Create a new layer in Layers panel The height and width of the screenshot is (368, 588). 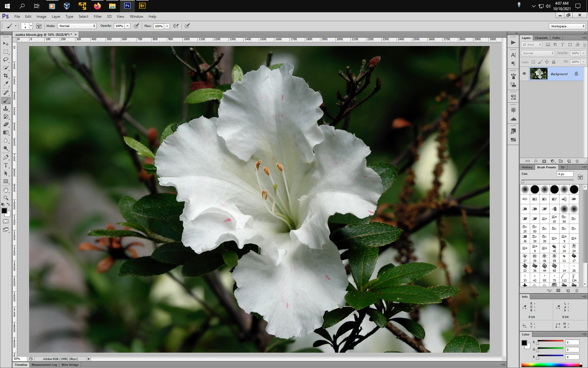pyautogui.click(x=569, y=161)
